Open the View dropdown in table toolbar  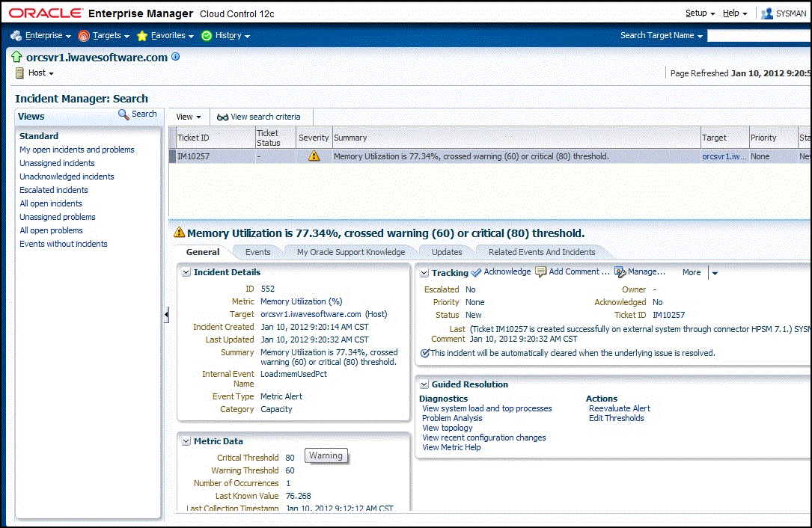[189, 117]
